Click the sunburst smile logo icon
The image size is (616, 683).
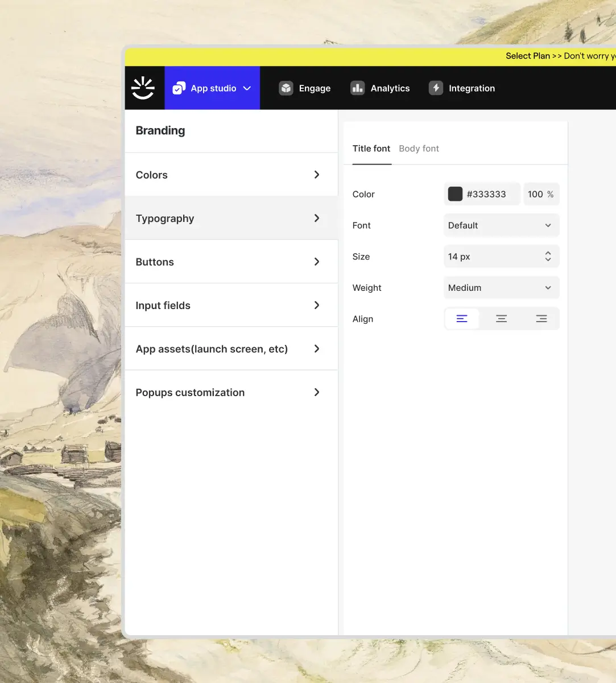coord(143,88)
